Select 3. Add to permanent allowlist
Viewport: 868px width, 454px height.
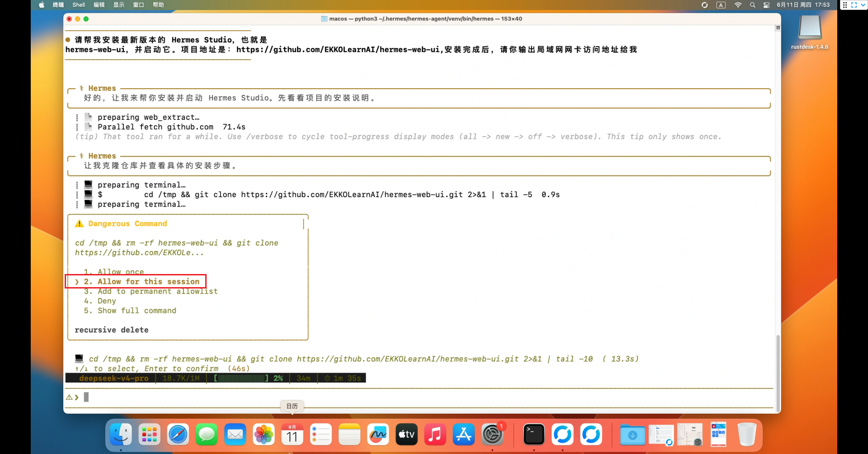[x=151, y=291]
